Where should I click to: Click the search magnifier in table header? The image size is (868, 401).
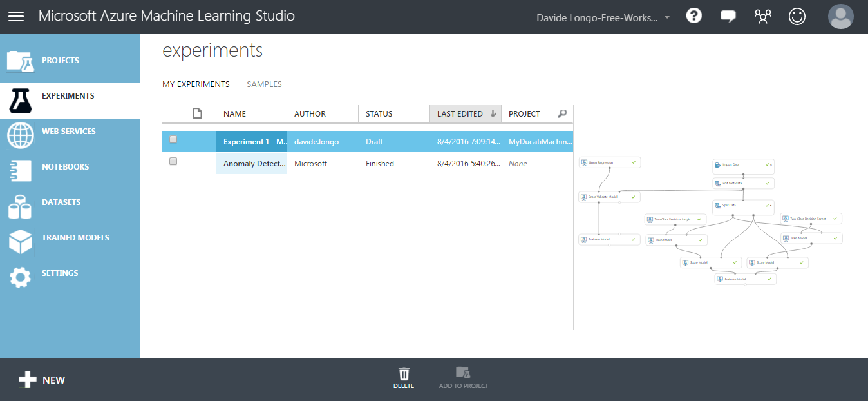click(562, 113)
